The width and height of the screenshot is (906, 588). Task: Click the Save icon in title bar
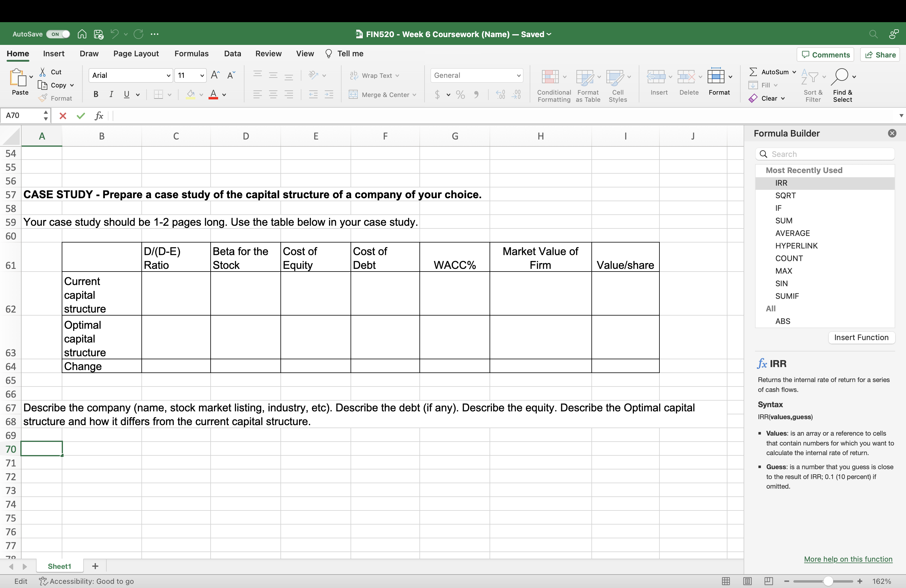pos(99,34)
